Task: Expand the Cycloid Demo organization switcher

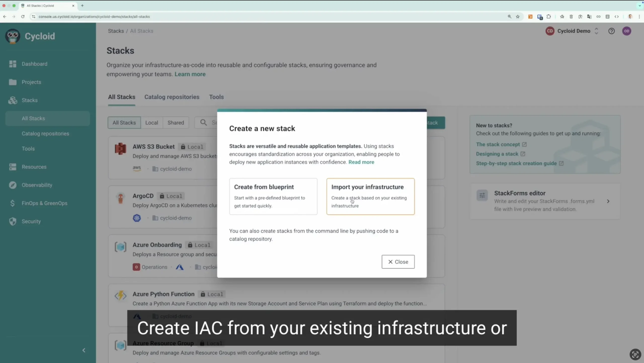Action: point(596,31)
